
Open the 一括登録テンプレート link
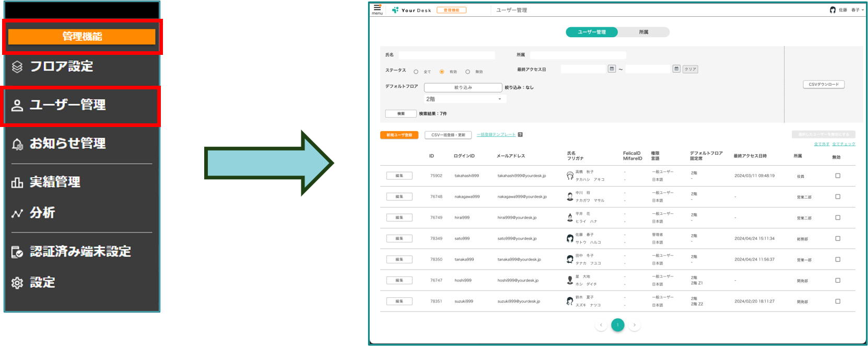[x=496, y=135]
